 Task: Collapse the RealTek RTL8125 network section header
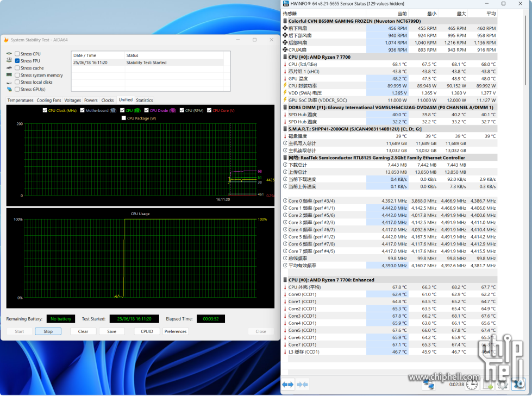(x=390, y=158)
